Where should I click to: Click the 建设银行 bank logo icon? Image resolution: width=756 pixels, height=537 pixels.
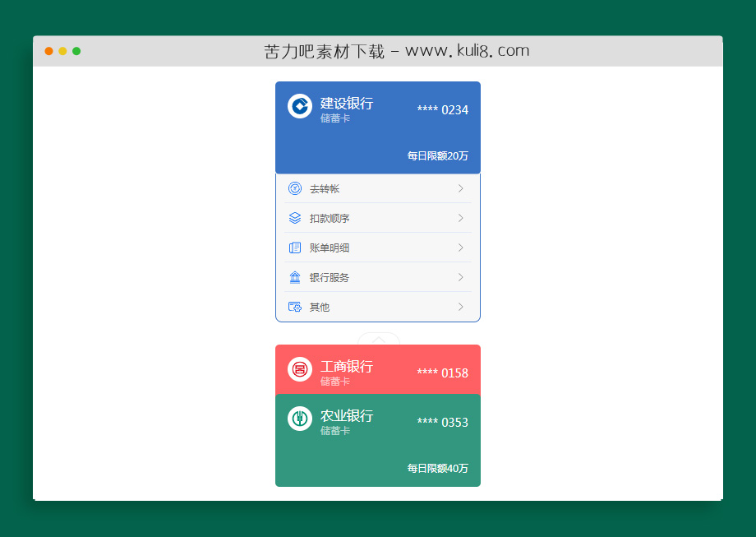tap(300, 105)
